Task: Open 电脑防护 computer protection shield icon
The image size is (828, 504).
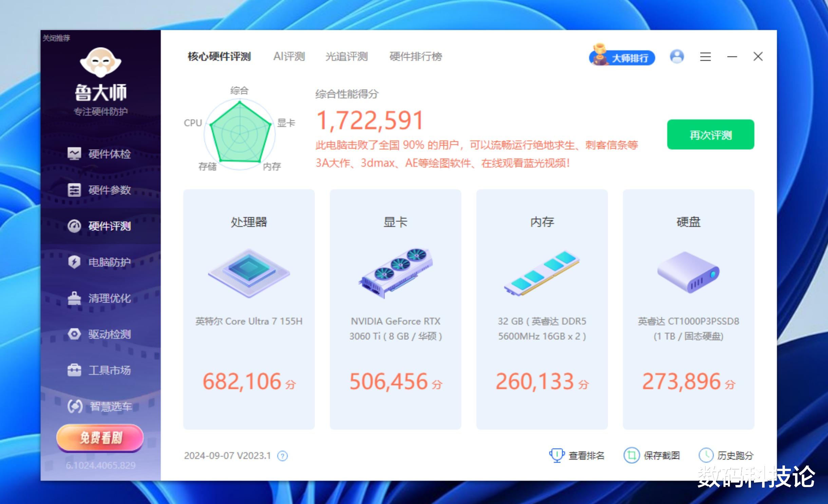Action: coord(74,262)
